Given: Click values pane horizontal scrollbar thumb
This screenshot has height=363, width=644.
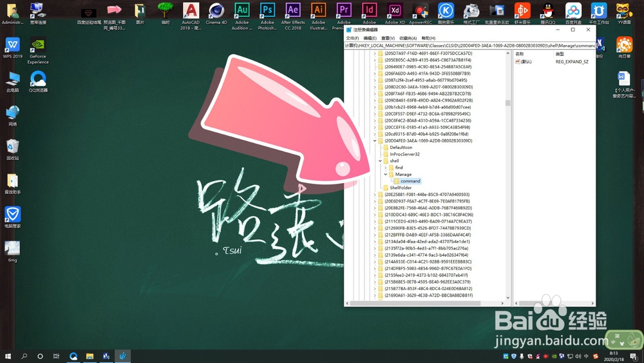Looking at the screenshot, I should 540,304.
